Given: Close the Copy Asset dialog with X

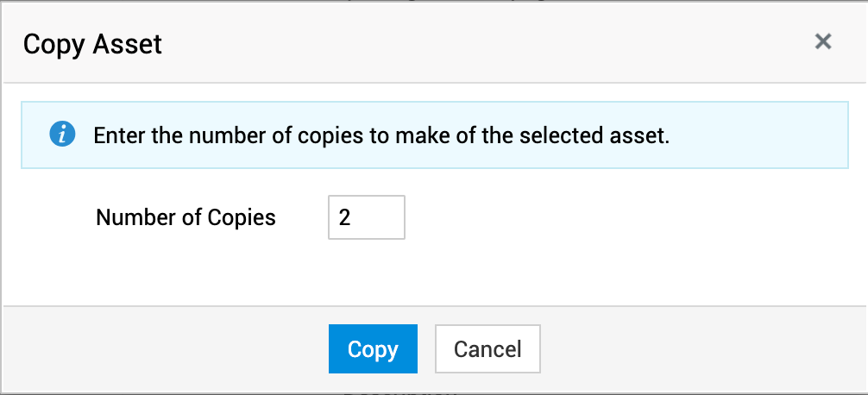Looking at the screenshot, I should point(823,41).
